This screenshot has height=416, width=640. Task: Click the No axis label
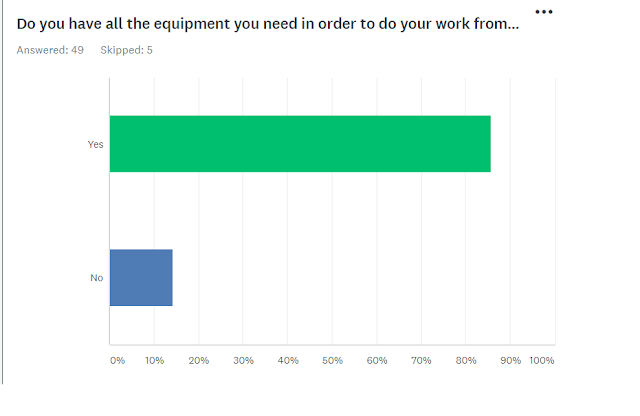coord(97,277)
